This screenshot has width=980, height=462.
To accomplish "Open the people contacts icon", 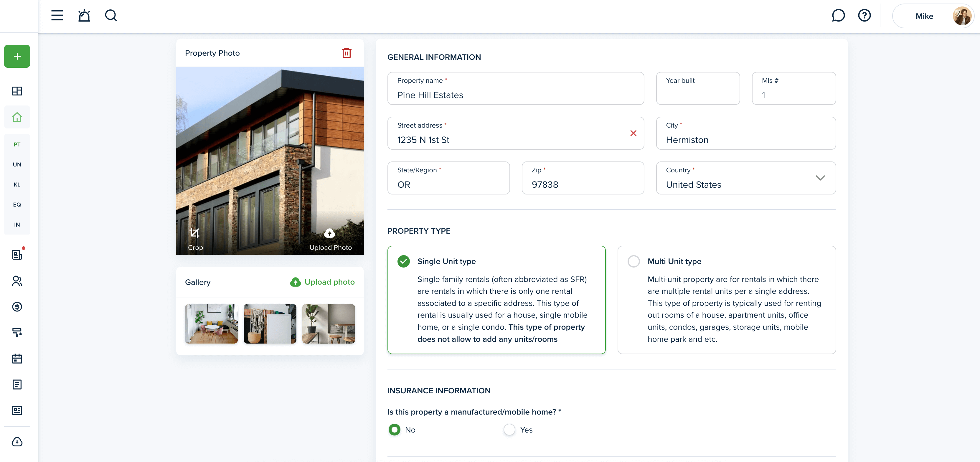I will coord(17,281).
